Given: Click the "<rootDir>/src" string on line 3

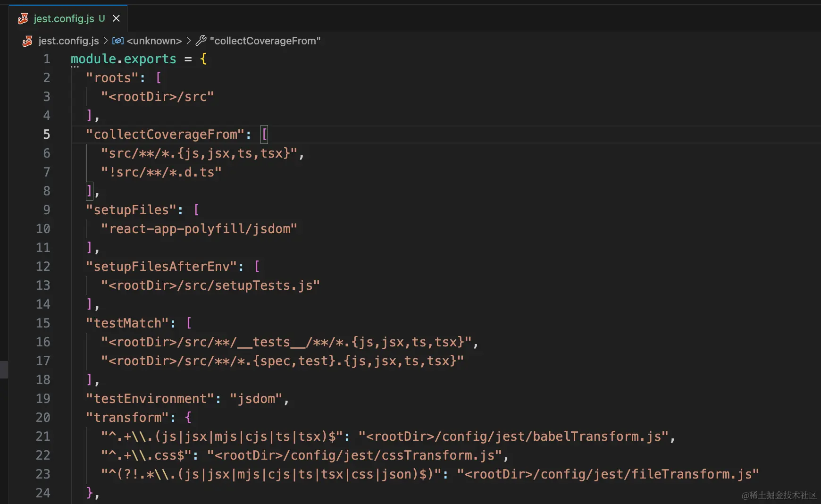Looking at the screenshot, I should (158, 97).
